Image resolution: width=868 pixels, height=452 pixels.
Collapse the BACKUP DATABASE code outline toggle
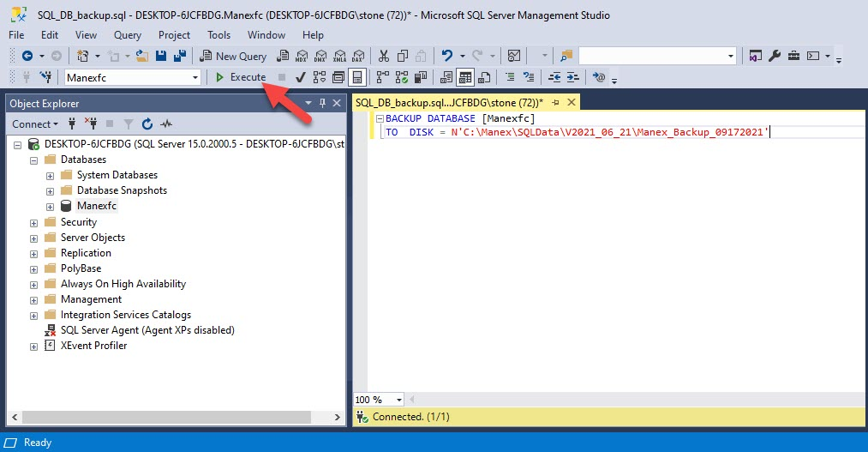380,118
